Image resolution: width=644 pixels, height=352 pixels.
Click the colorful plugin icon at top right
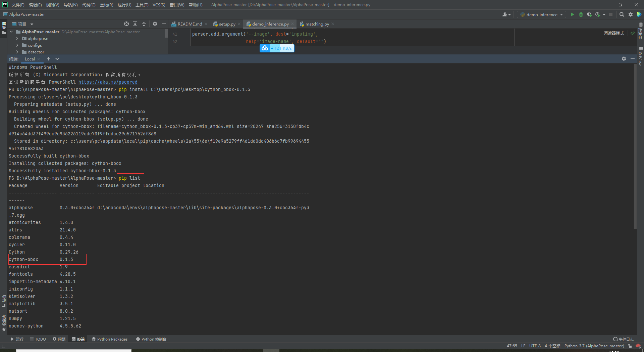pos(639,14)
